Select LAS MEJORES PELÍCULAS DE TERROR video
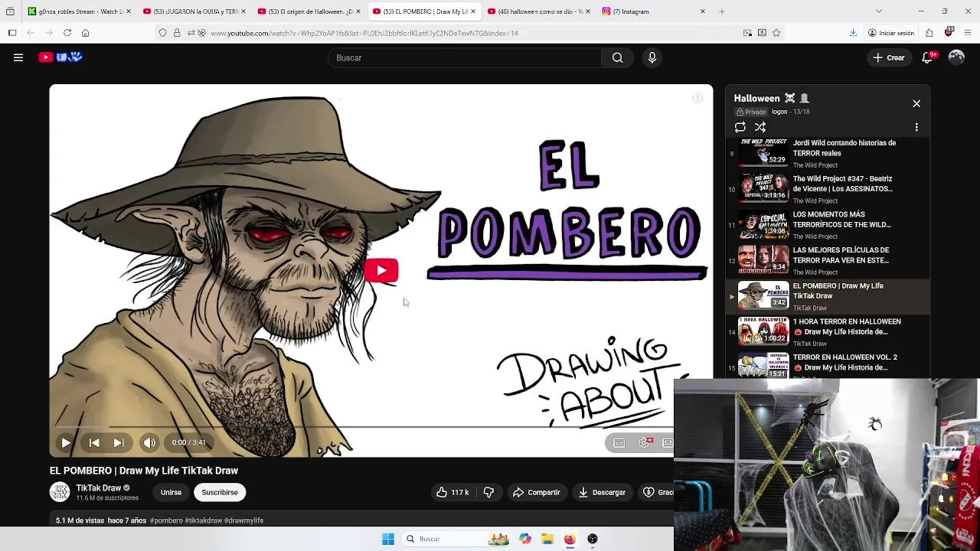This screenshot has height=551, width=980. point(828,260)
